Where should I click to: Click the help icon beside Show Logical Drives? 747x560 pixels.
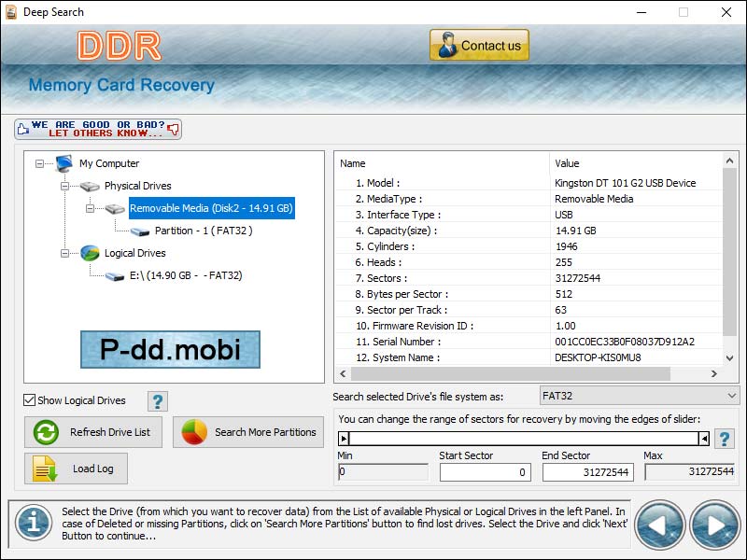tap(157, 400)
